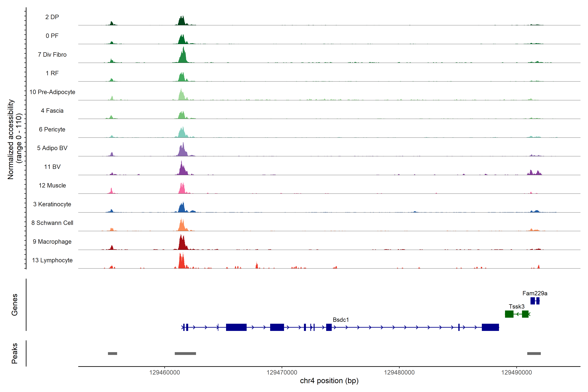This screenshot has height=392, width=588.
Task: Click the 12 Muscle pink track label
Action: point(52,186)
